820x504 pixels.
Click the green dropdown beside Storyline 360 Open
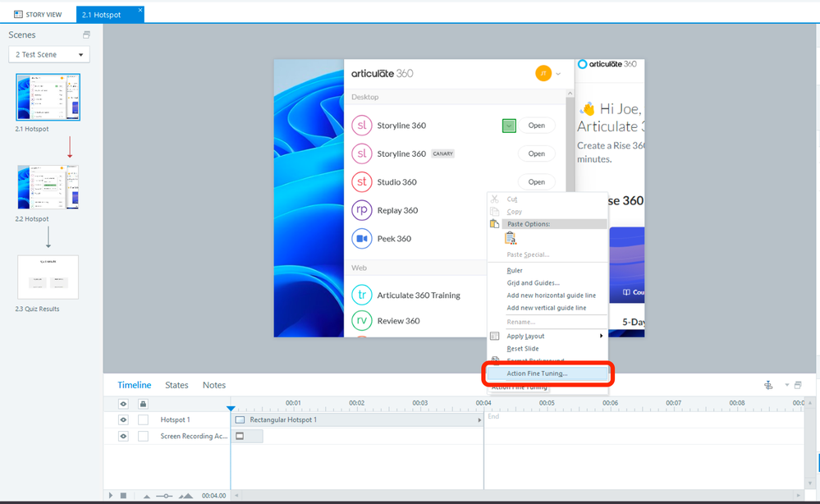pos(509,126)
